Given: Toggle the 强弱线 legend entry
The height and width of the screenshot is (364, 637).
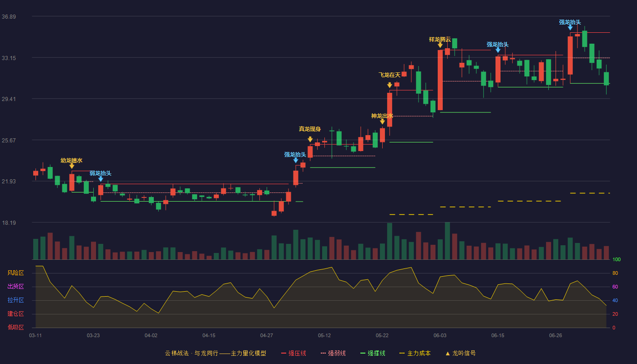Looking at the screenshot, I should (x=333, y=353).
